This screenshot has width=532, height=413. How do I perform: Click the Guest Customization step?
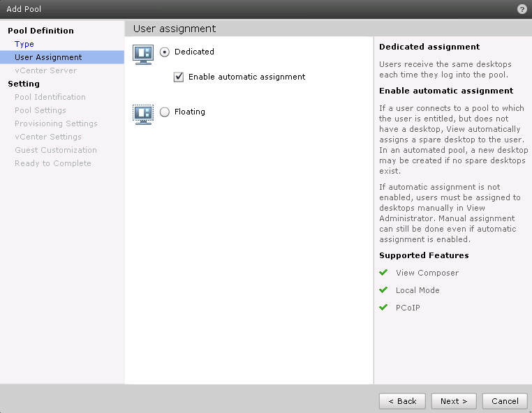(56, 150)
